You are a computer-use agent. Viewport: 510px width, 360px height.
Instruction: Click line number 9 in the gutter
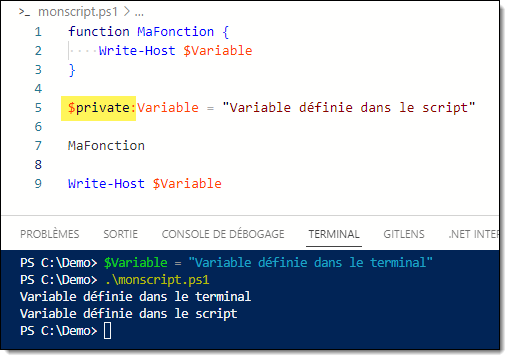pyautogui.click(x=38, y=184)
